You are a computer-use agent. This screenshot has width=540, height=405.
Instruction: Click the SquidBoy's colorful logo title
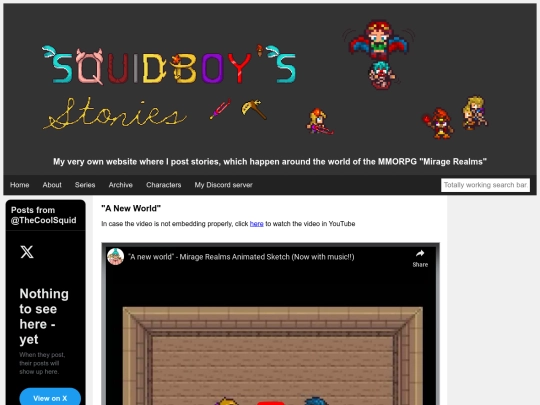pos(169,65)
